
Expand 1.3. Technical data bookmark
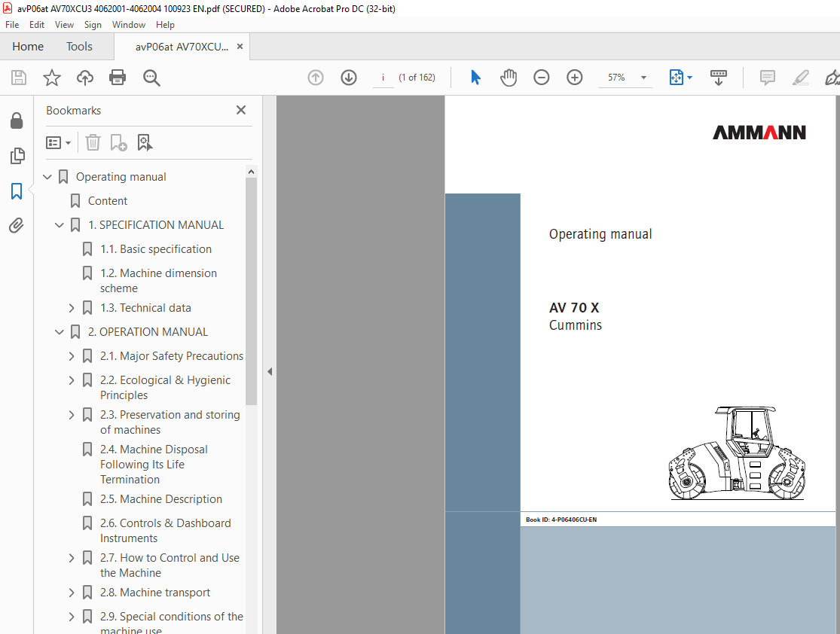(x=72, y=308)
